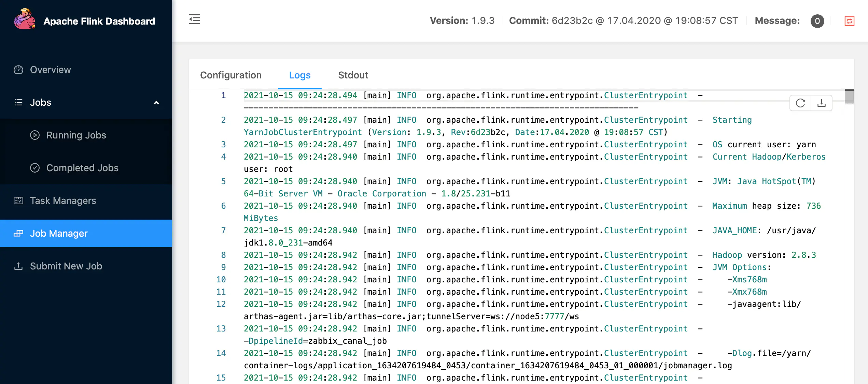Viewport: 868px width, 384px height.
Task: Click the Running Jobs play-circle icon
Action: click(35, 135)
